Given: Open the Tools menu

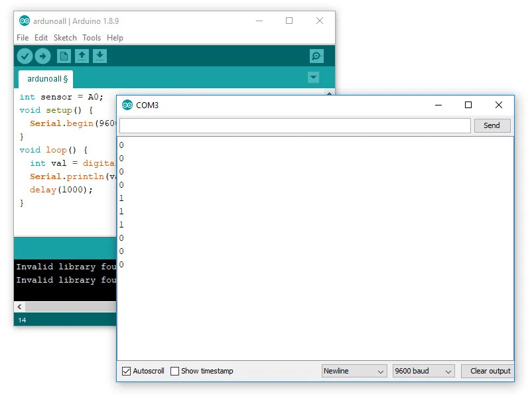Looking at the screenshot, I should (92, 38).
